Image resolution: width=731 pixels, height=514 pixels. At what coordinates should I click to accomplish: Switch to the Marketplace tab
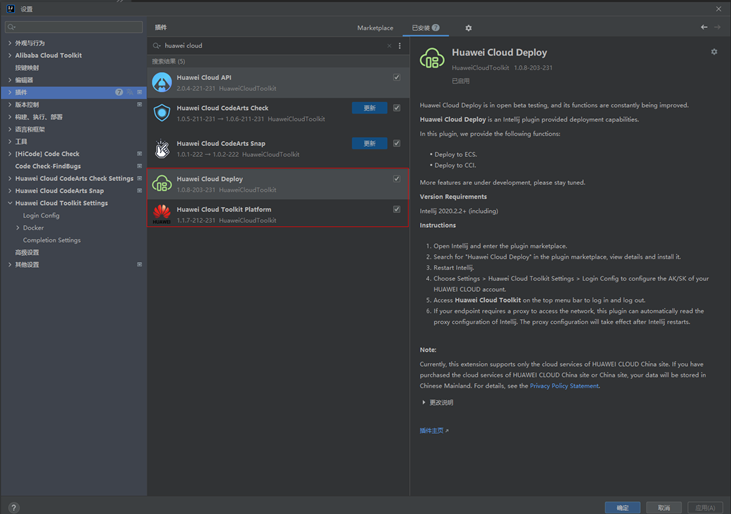coord(375,28)
